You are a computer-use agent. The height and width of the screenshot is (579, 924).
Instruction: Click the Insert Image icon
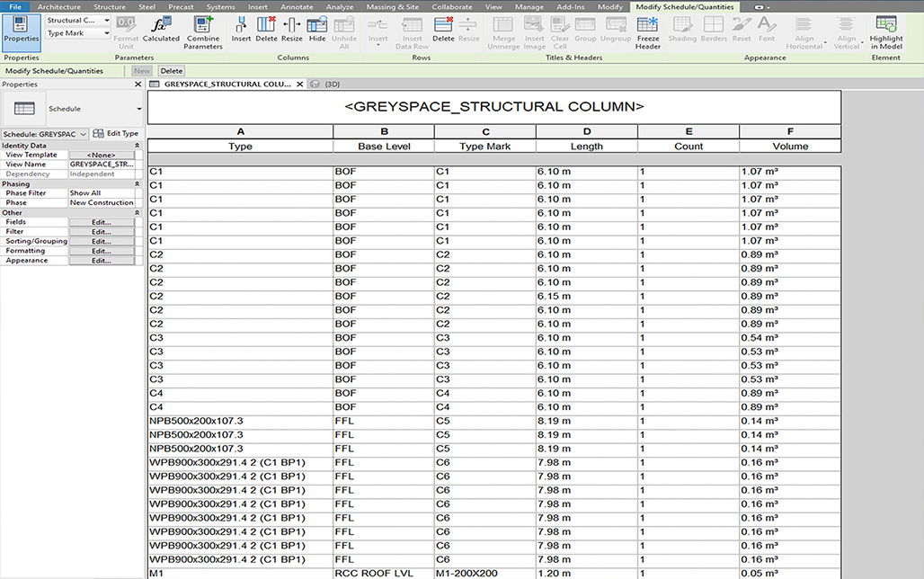(x=535, y=32)
